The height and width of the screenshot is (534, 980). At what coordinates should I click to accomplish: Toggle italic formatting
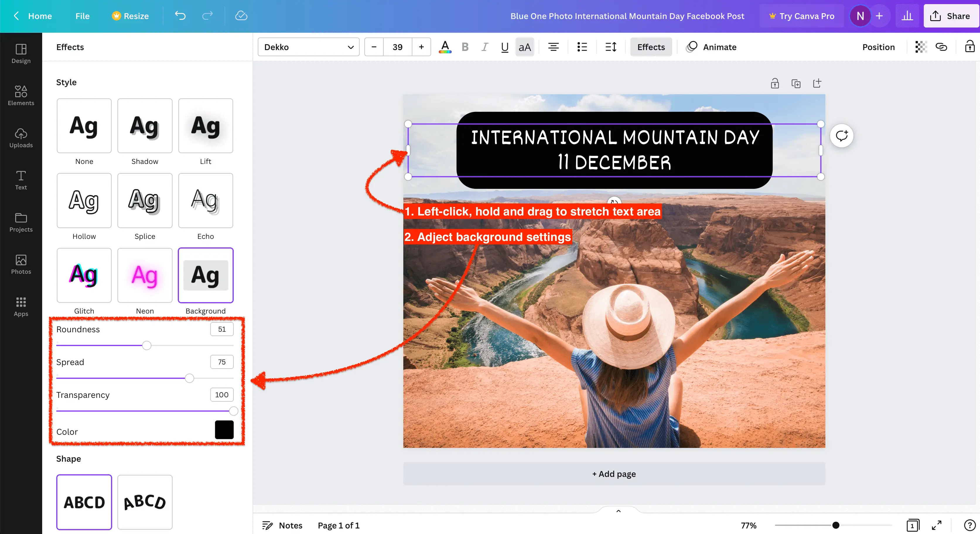click(485, 47)
